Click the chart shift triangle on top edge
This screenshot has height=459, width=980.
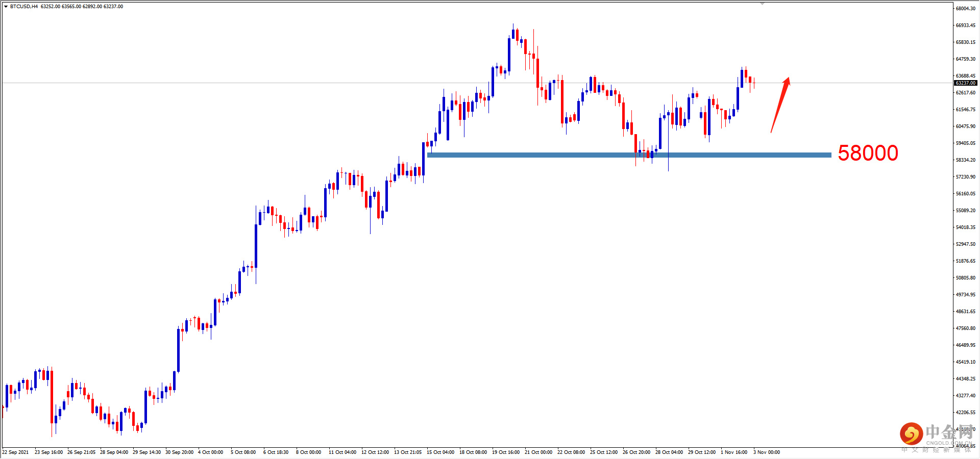point(762,3)
